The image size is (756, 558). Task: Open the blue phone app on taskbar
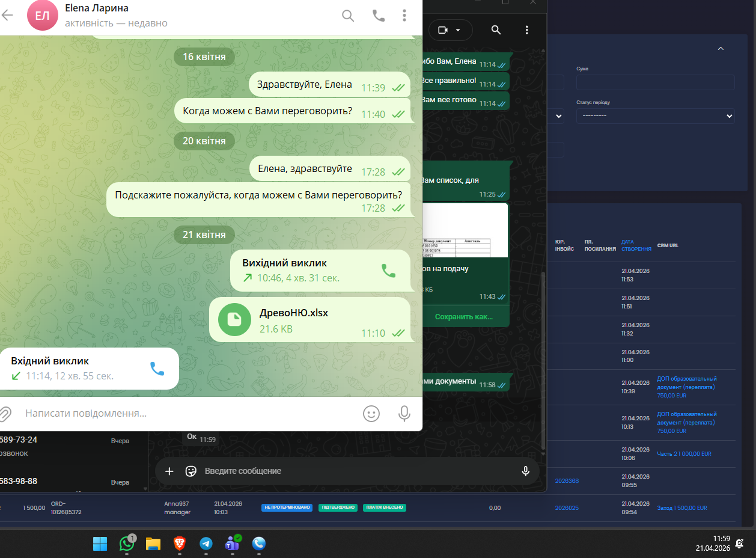[259, 544]
